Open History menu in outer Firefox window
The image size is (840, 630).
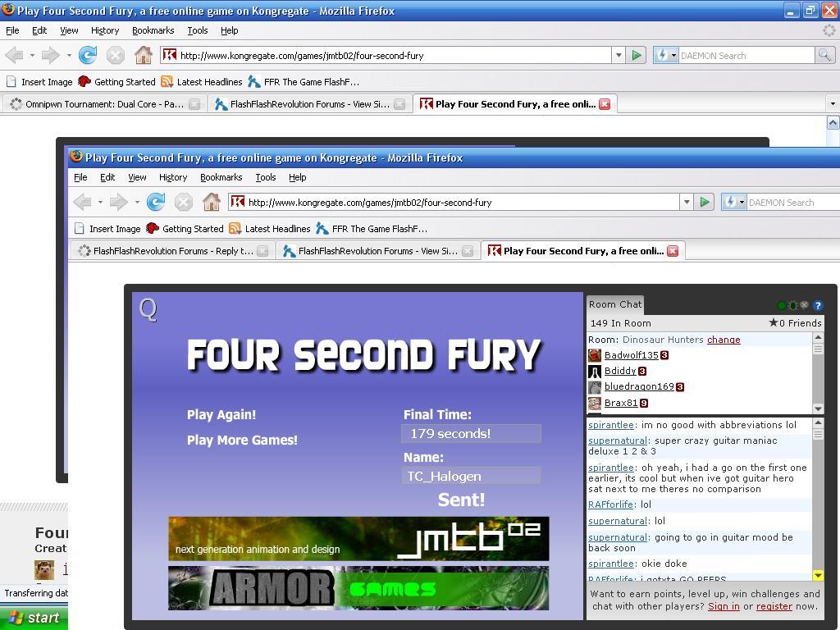click(x=105, y=30)
